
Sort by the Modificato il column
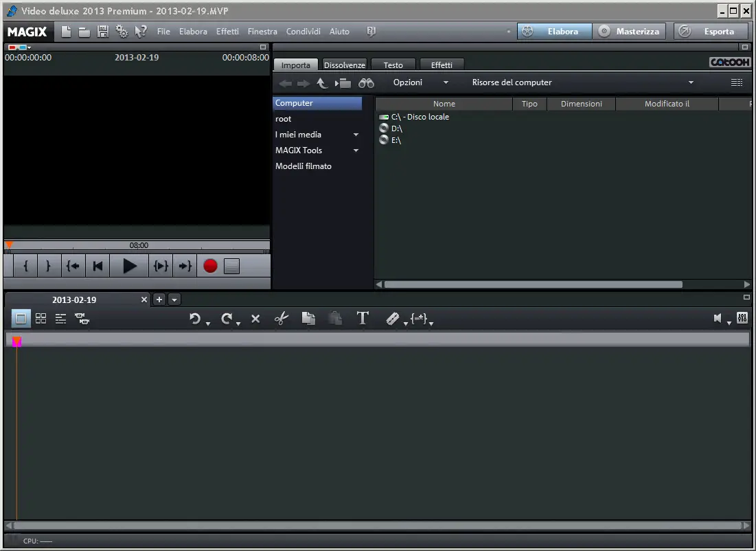[x=667, y=104]
